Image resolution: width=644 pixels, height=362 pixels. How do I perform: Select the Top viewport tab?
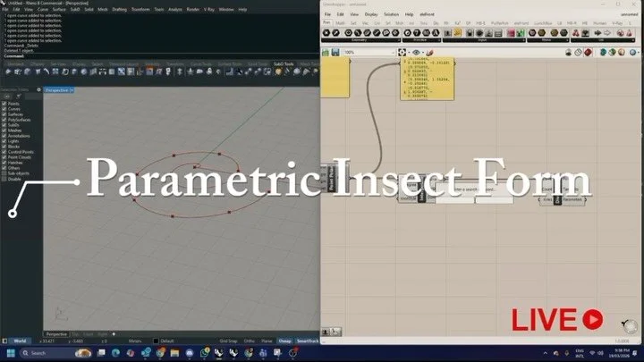coord(75,334)
